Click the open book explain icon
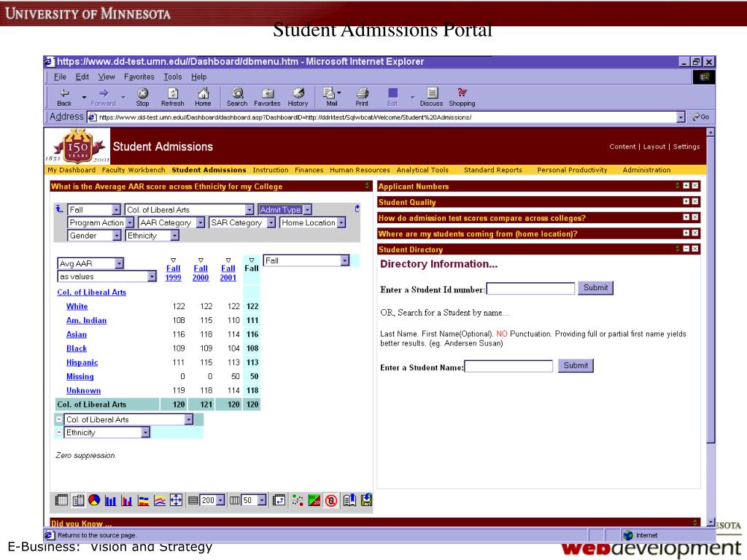 pos(349,500)
